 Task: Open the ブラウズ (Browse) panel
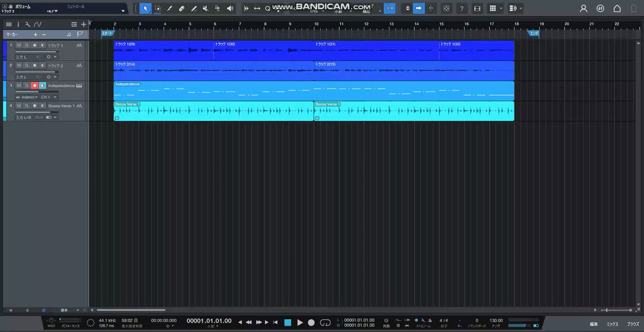tap(633, 324)
